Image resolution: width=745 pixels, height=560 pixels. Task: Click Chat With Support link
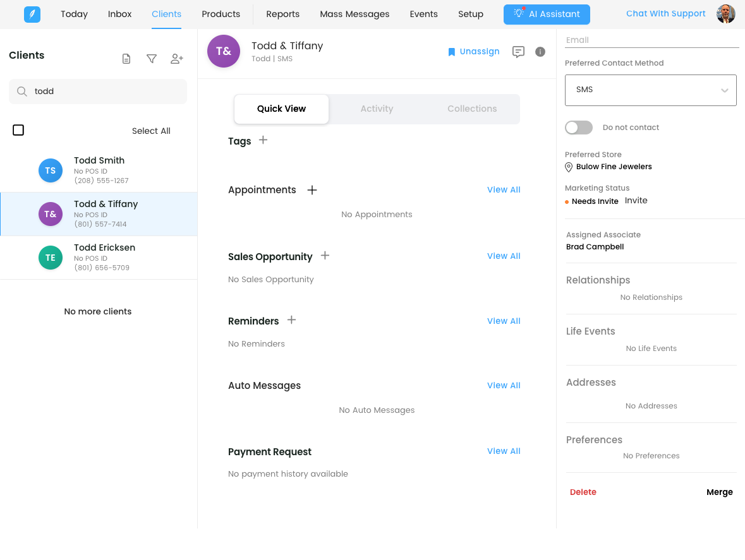(x=665, y=14)
